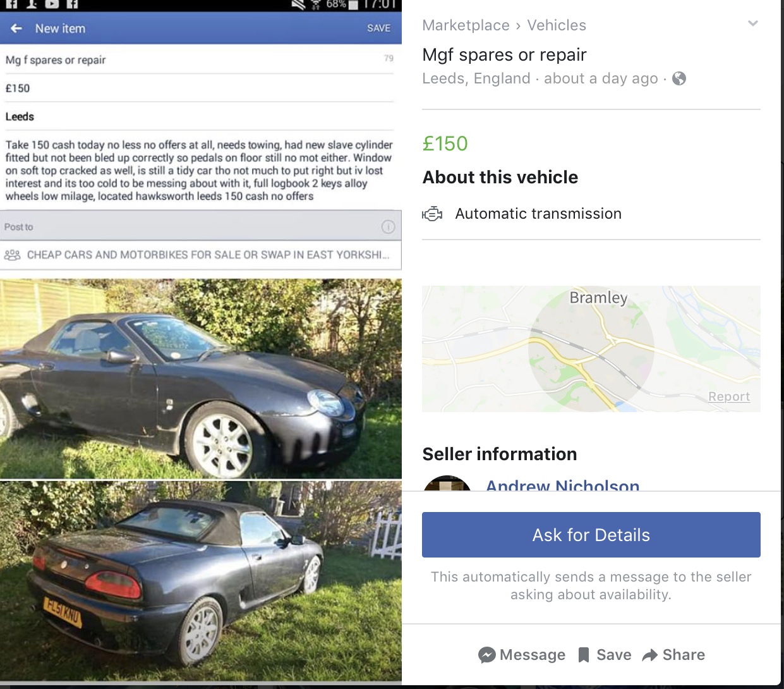784x689 pixels.
Task: Click the info icon in Post to
Action: [x=388, y=227]
